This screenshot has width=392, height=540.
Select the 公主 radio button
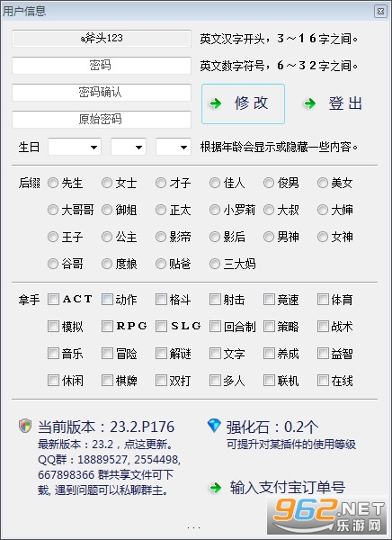107,237
